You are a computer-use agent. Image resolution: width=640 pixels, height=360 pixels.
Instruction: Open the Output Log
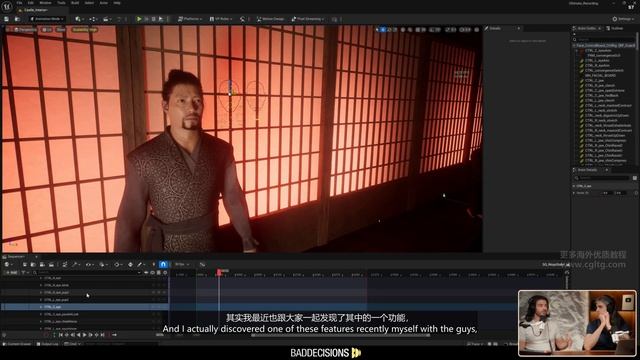[x=47, y=344]
